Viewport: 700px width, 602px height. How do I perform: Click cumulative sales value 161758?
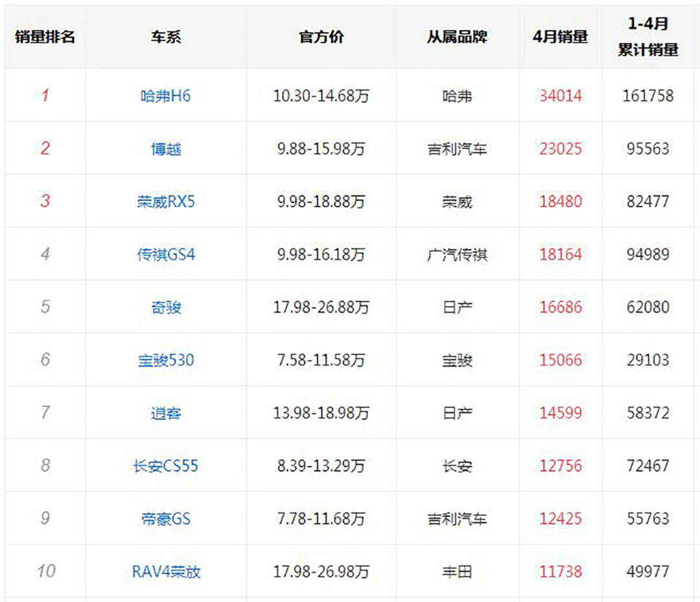click(x=647, y=96)
